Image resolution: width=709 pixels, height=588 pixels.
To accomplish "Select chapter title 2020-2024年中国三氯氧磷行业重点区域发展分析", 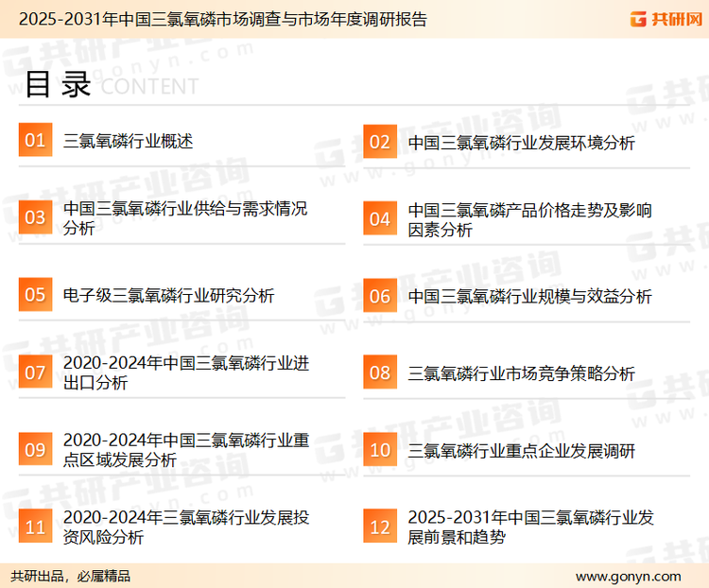I will (x=186, y=450).
